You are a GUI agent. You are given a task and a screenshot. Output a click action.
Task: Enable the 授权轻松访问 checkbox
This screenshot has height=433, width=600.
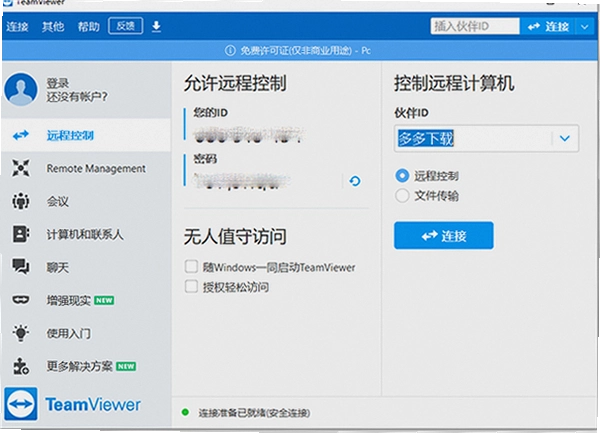coord(191,286)
